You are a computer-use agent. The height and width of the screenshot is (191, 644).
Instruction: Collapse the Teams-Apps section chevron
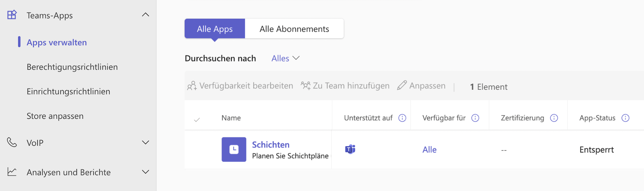click(x=145, y=15)
